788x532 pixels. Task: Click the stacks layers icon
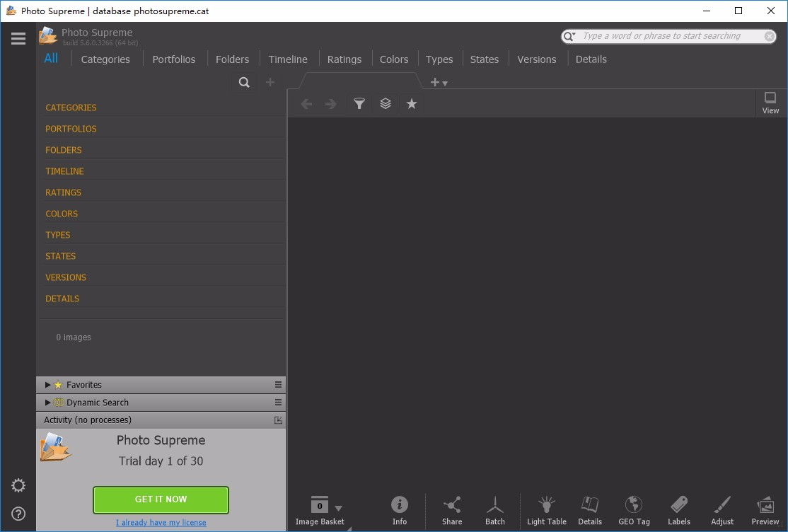[x=386, y=103]
